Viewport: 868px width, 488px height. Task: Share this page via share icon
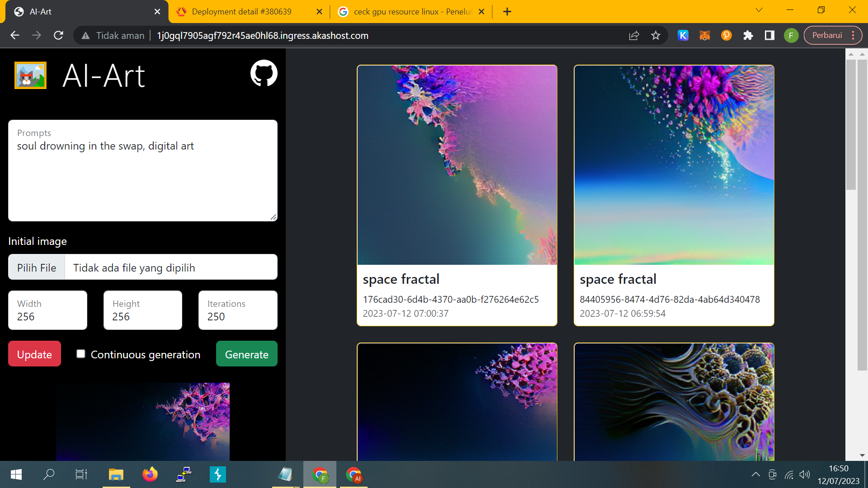(x=634, y=35)
